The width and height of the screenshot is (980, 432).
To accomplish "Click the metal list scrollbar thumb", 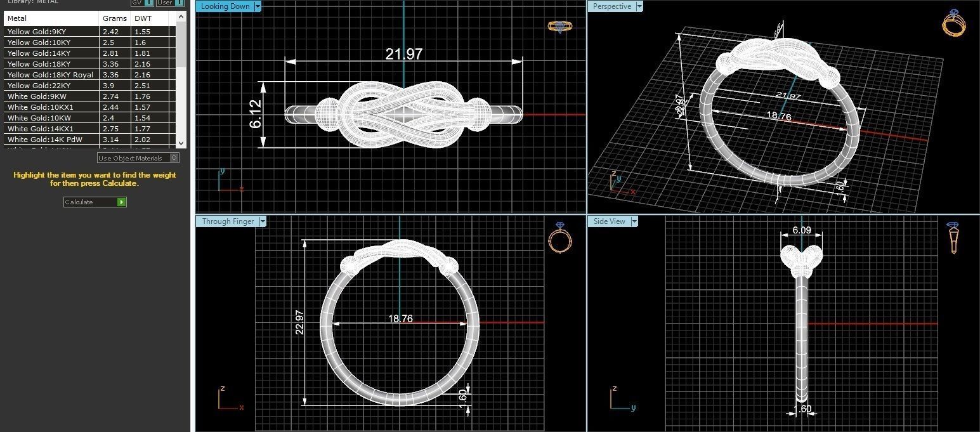I will coord(181,44).
